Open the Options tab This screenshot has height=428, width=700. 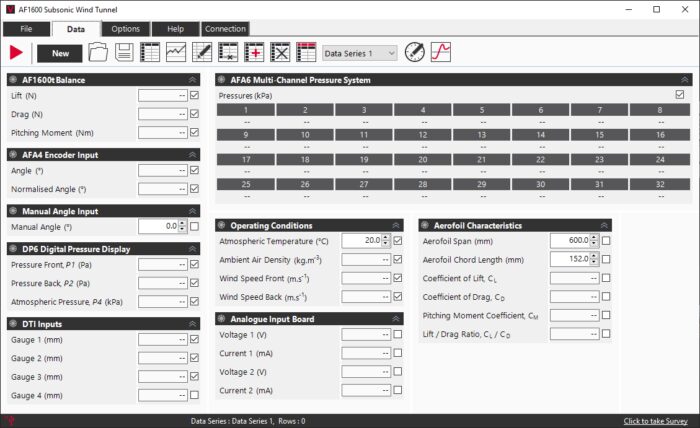(x=125, y=29)
